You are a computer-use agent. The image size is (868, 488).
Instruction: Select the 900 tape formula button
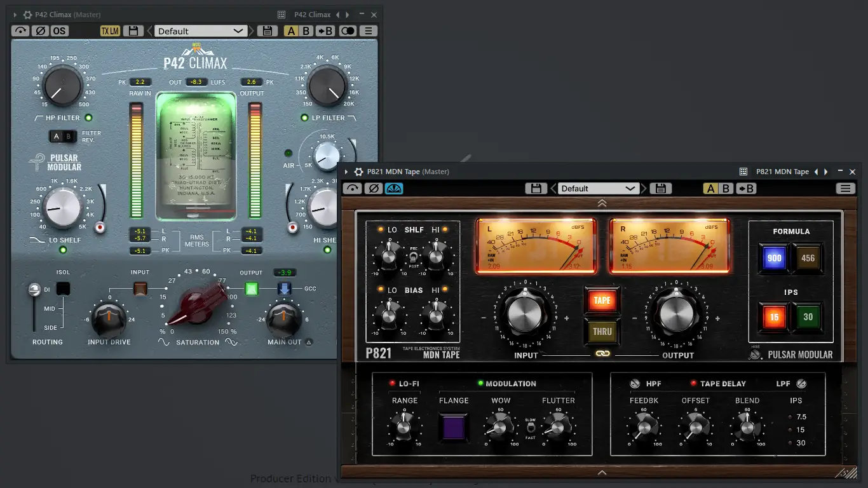pos(774,258)
